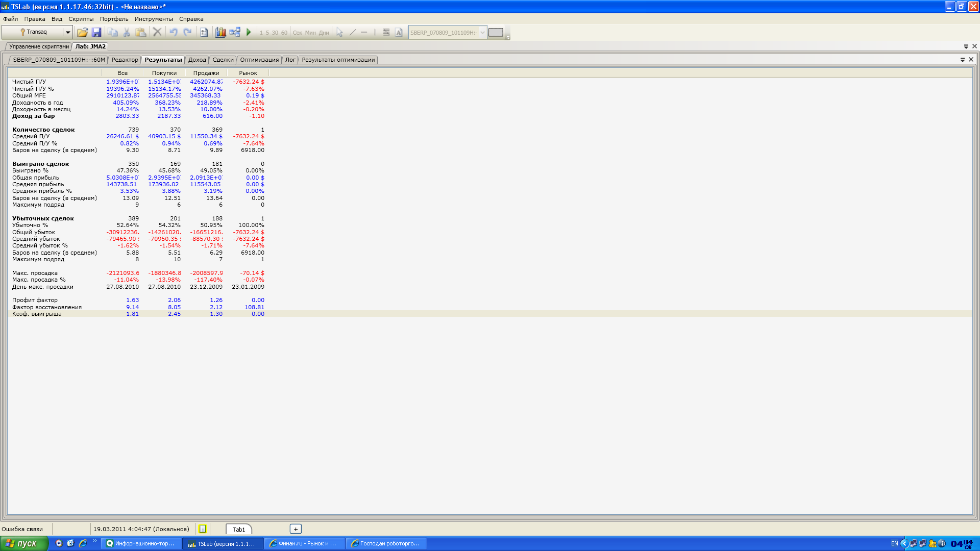
Task: Click the text label drawing tool
Action: click(x=399, y=32)
